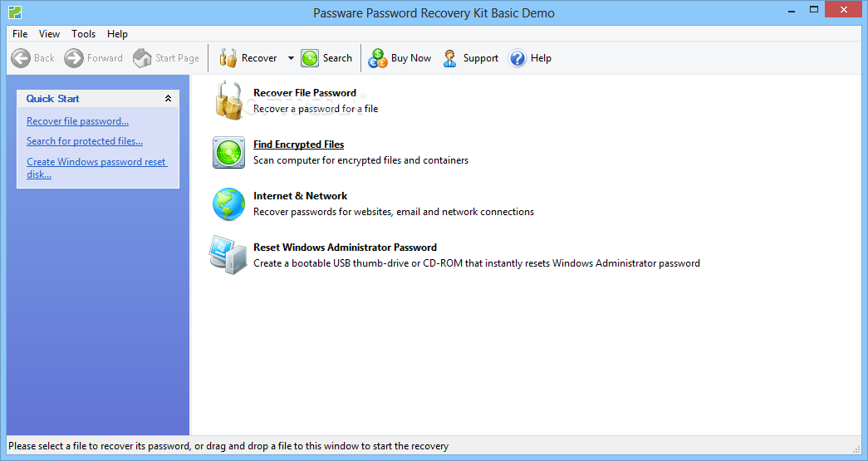The image size is (868, 461).
Task: Open the Recover button dropdown arrow
Action: click(x=291, y=58)
